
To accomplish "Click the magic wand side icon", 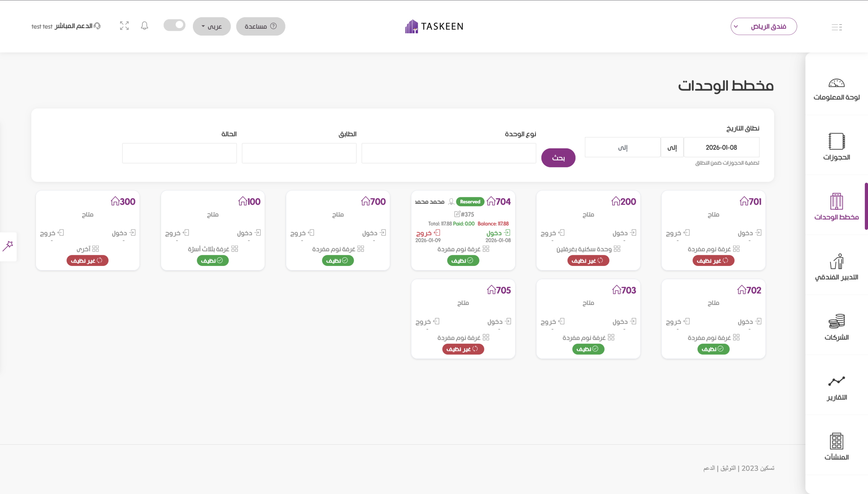I will [8, 246].
